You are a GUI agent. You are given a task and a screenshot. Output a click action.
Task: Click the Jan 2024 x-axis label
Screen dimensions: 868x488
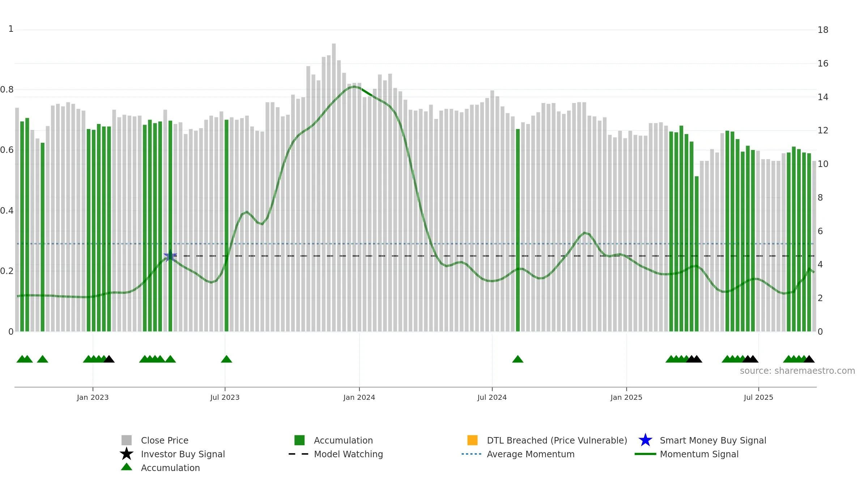tap(359, 398)
